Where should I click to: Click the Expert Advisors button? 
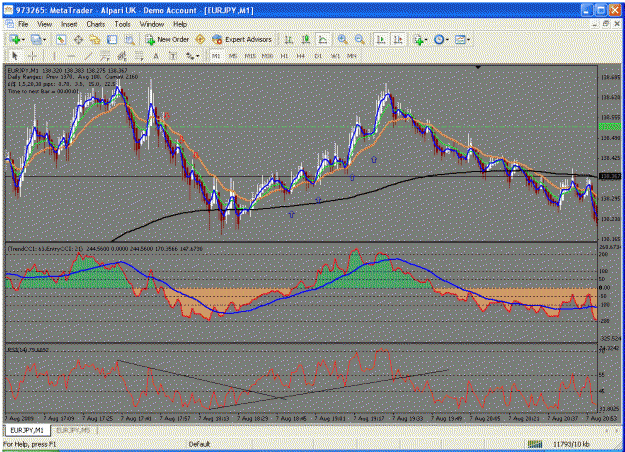pyautogui.click(x=242, y=39)
